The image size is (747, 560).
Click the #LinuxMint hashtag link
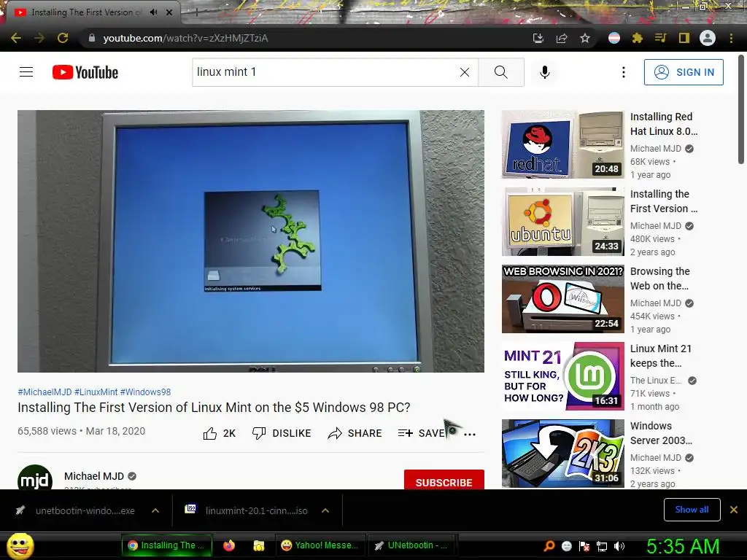[x=96, y=392]
